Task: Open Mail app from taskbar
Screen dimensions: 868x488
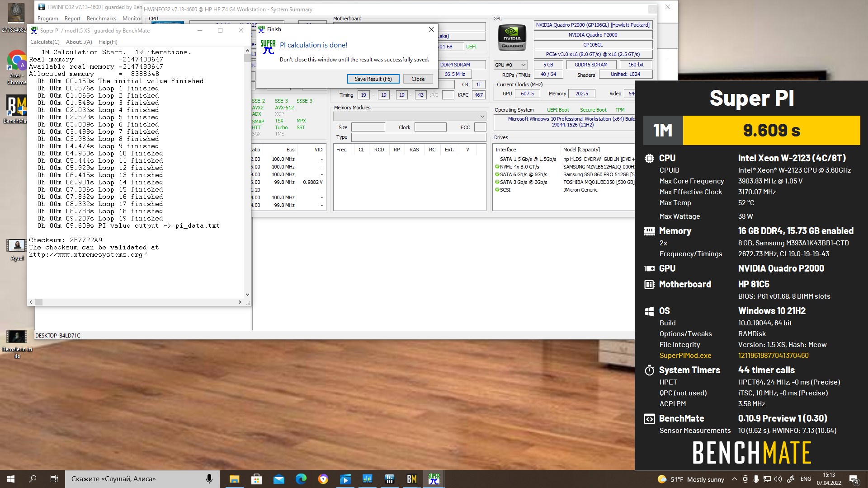Action: click(279, 479)
